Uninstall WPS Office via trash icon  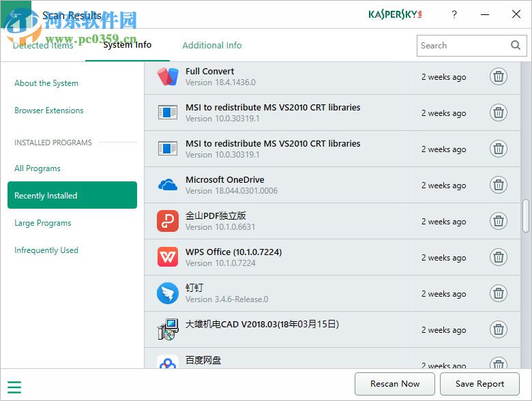coord(498,257)
